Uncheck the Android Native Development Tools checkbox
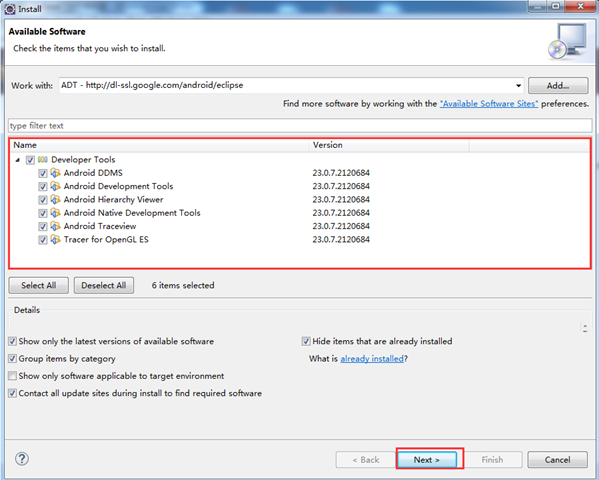This screenshot has height=480, width=599. click(x=43, y=213)
